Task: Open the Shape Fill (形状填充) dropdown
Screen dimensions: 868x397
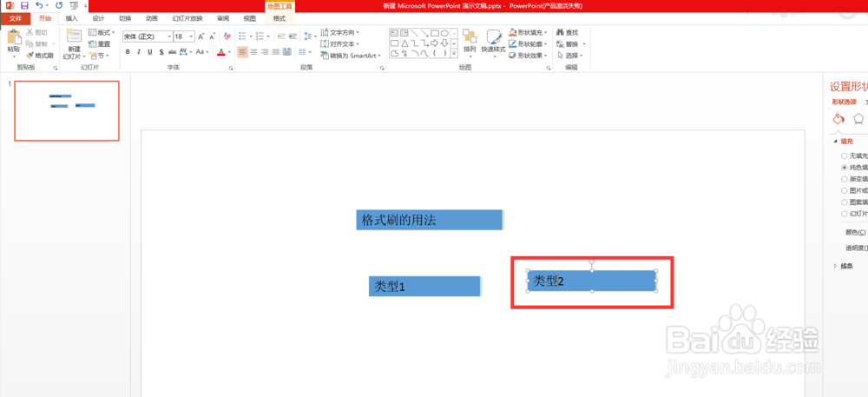Action: (529, 33)
